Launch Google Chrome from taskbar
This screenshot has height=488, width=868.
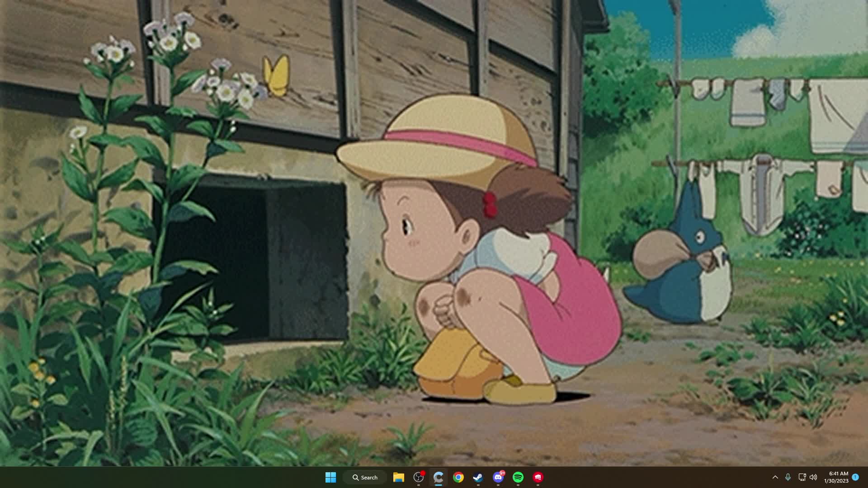pyautogui.click(x=458, y=477)
